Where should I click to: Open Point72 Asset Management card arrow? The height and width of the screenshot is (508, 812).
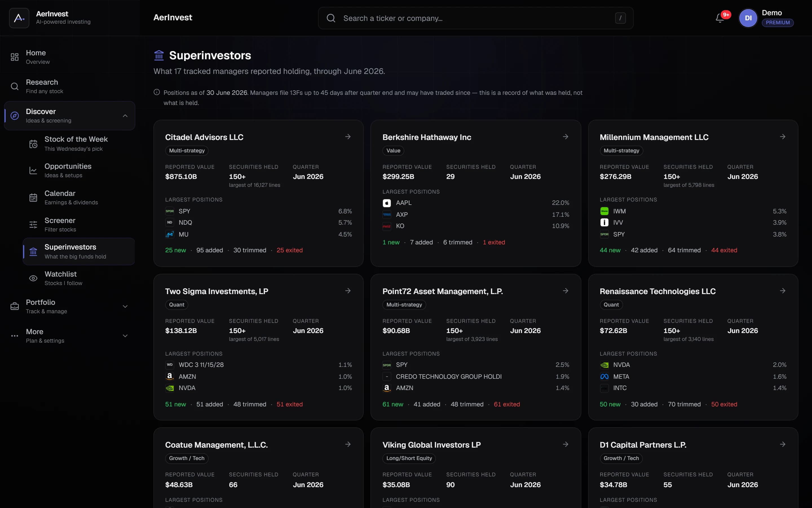(x=565, y=291)
